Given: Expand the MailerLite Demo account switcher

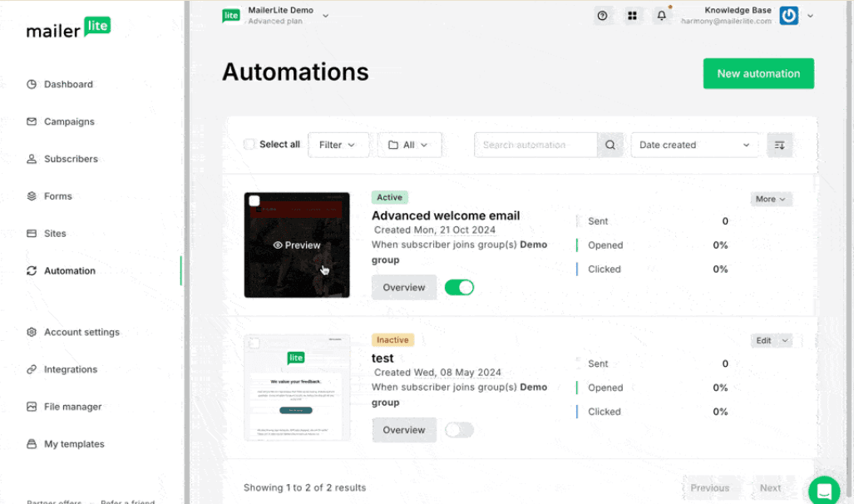Looking at the screenshot, I should pos(325,16).
